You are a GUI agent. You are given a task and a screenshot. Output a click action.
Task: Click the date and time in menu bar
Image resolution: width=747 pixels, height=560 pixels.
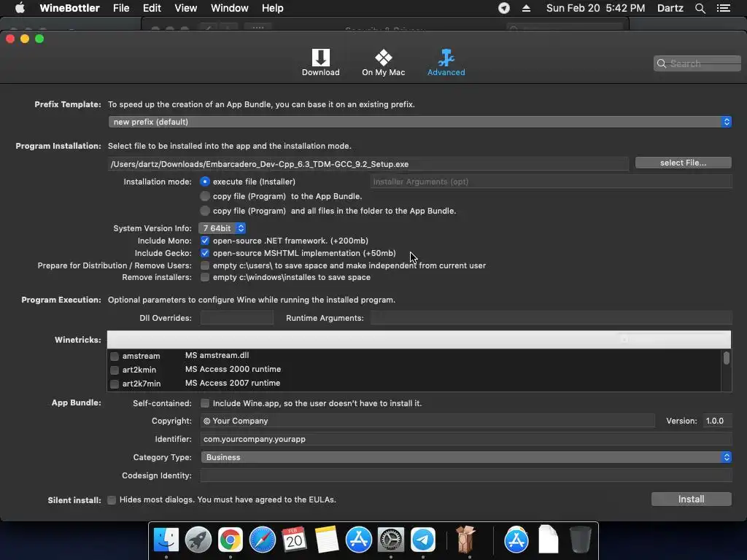tap(595, 8)
